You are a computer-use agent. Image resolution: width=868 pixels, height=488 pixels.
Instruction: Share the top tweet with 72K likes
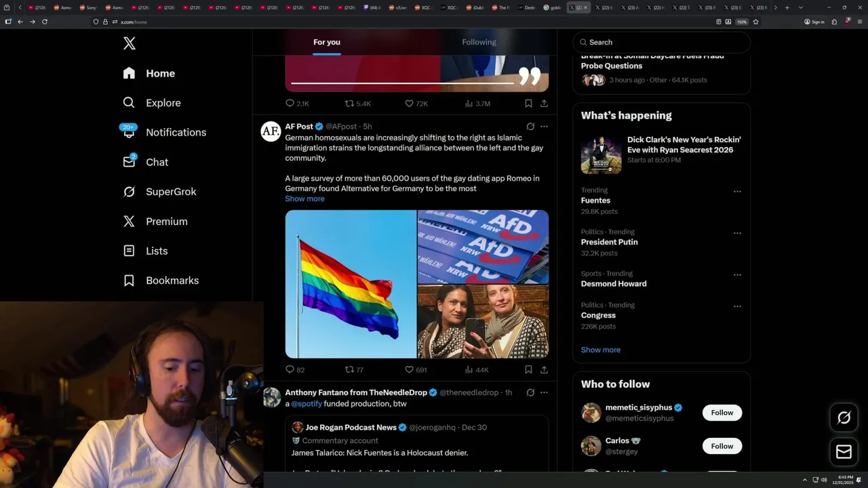[544, 104]
